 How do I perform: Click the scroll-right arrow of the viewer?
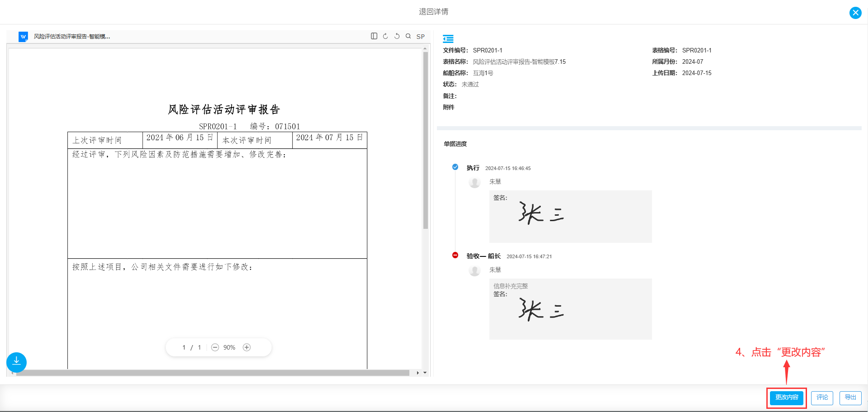418,373
